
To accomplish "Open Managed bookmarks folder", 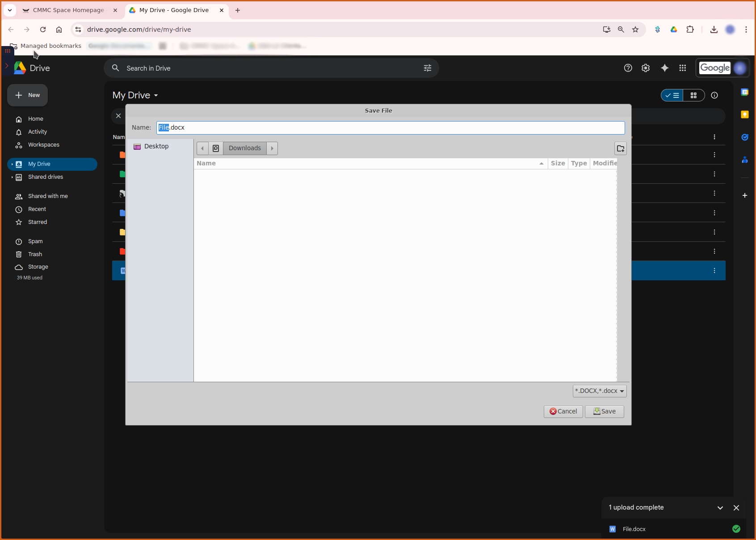I will 46,46.
